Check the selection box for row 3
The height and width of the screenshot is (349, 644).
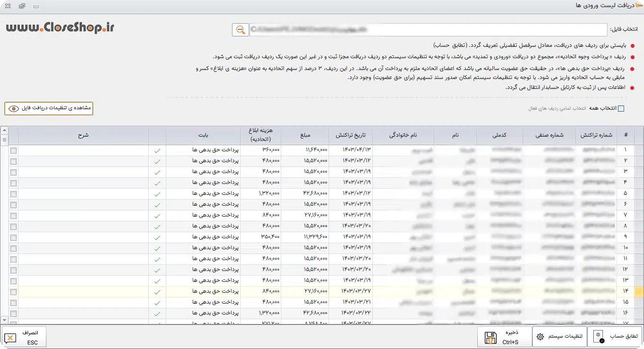[x=13, y=172]
